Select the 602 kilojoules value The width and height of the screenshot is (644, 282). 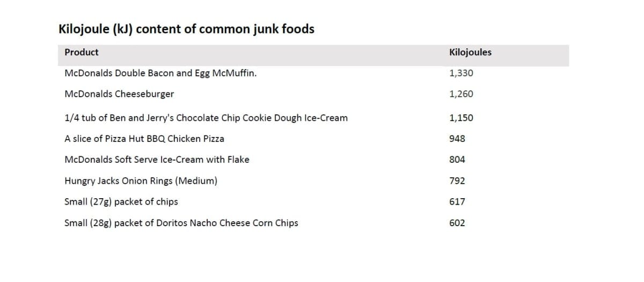(457, 223)
